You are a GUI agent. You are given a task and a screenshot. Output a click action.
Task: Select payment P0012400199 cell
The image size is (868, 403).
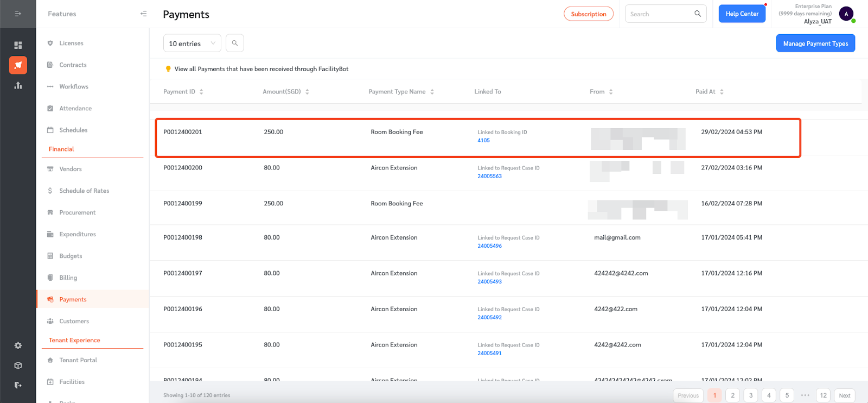click(183, 204)
